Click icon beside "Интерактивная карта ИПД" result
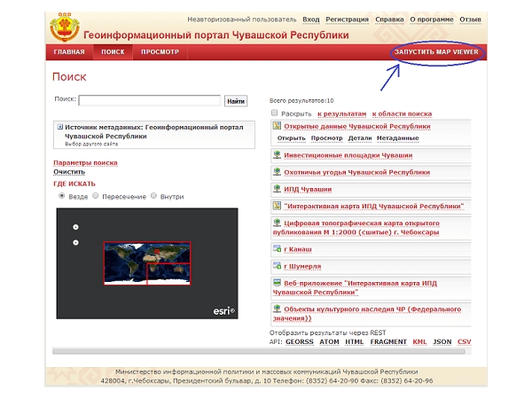Viewport: 532px width, 399px height. coord(277,206)
